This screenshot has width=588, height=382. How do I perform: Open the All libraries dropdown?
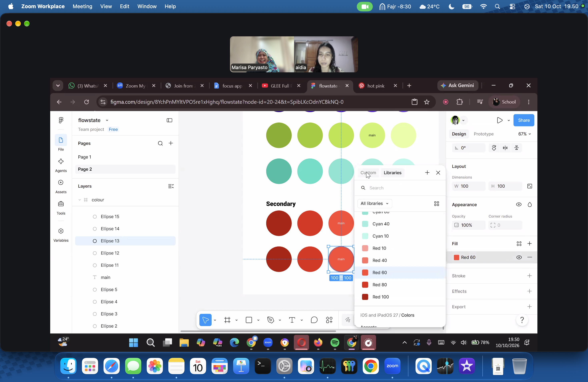[375, 204]
